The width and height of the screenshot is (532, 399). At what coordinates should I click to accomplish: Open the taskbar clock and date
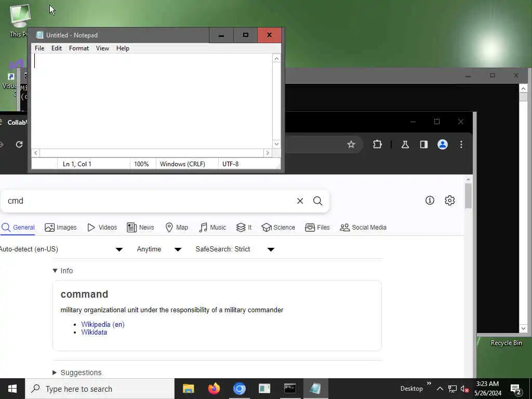click(487, 389)
